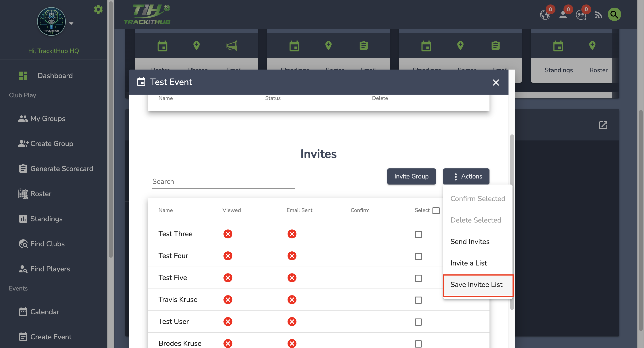
Task: Click the Email Sent icon for Test User
Action: [292, 322]
